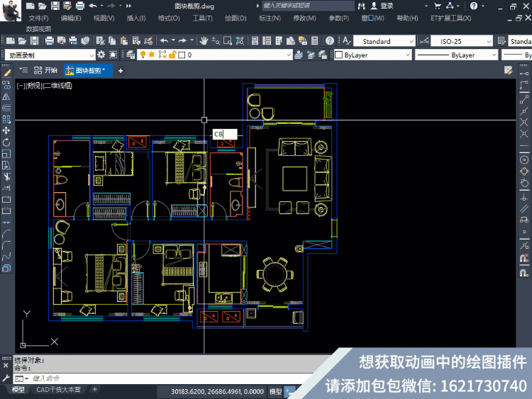The image size is (532, 399).
Task: Select the Offset tool in left toolbar
Action: 6,108
